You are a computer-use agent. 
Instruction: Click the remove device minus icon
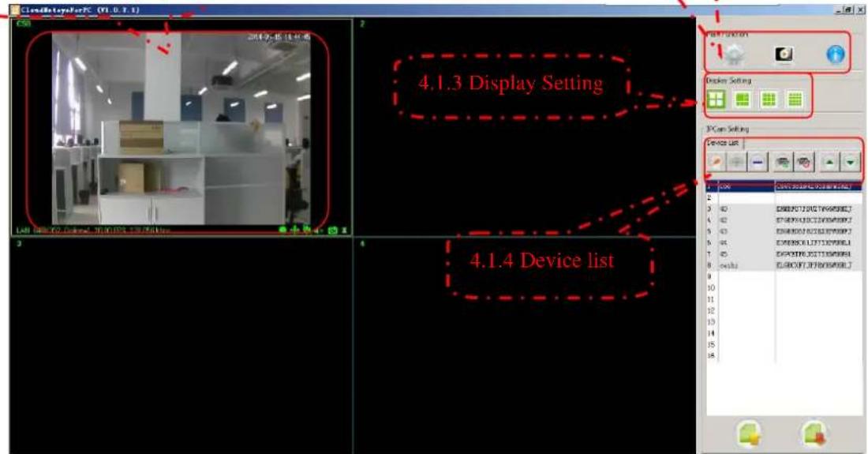click(x=758, y=162)
